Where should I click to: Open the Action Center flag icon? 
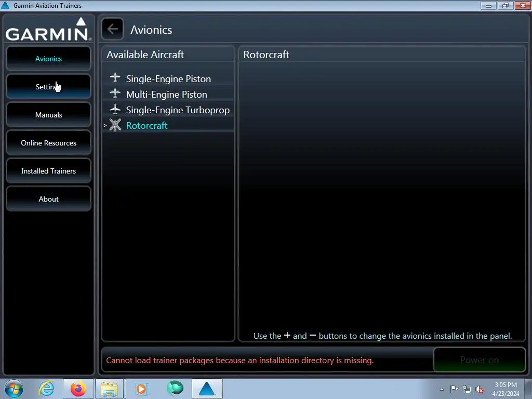pos(454,389)
